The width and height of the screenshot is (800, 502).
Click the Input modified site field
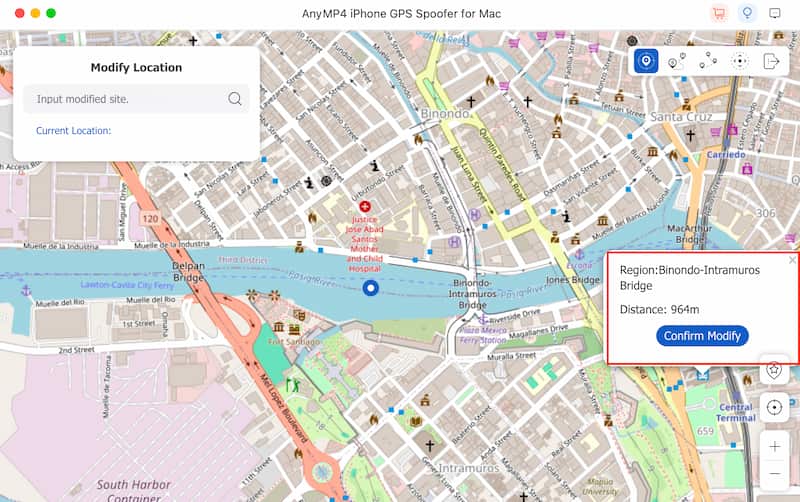coord(125,99)
